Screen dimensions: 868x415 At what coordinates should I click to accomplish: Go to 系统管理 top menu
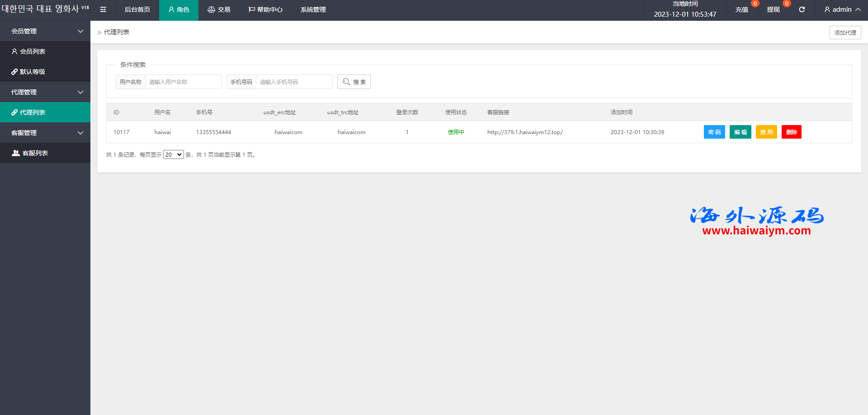coord(313,9)
